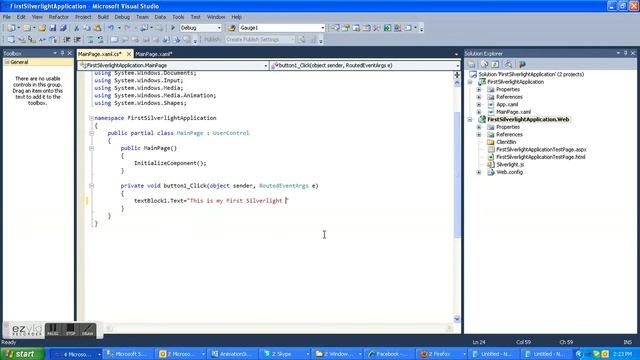Viewport: 640px width, 360px height.
Task: Click the Increase line indent icon
Action: pyautogui.click(x=77, y=40)
